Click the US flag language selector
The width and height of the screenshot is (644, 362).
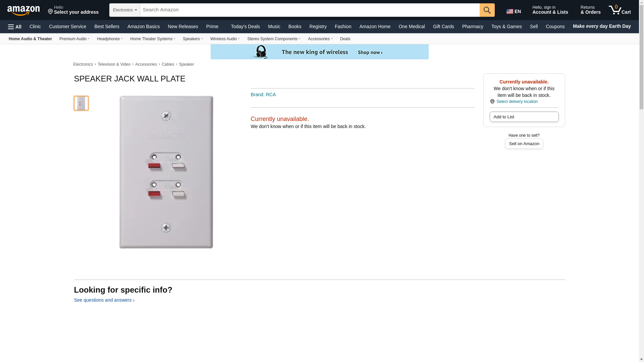point(514,11)
